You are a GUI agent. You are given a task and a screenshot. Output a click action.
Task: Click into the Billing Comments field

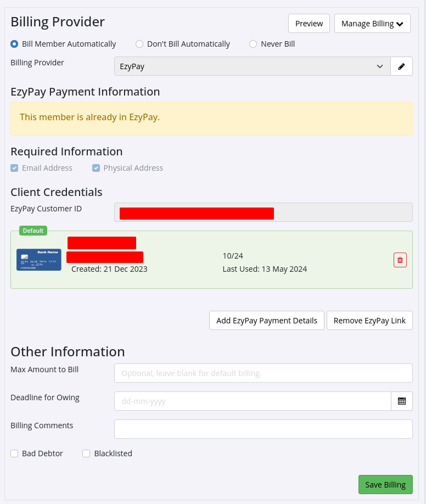pos(263,429)
